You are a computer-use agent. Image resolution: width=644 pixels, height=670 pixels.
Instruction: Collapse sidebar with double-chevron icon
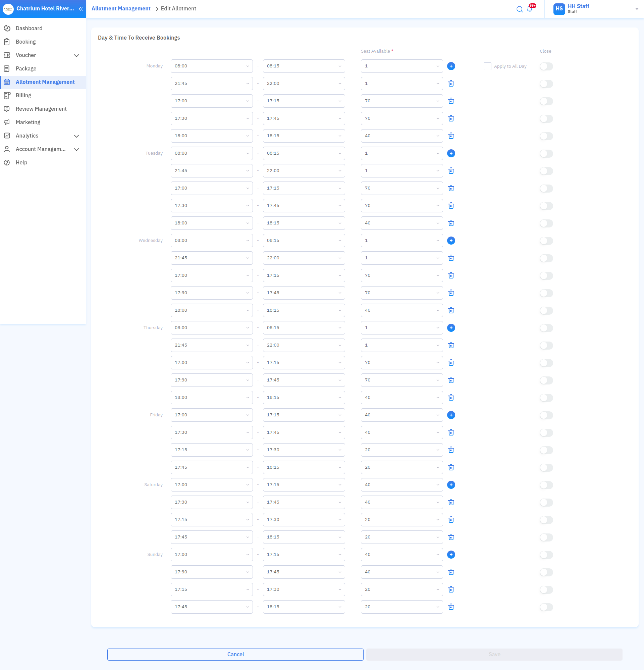81,9
